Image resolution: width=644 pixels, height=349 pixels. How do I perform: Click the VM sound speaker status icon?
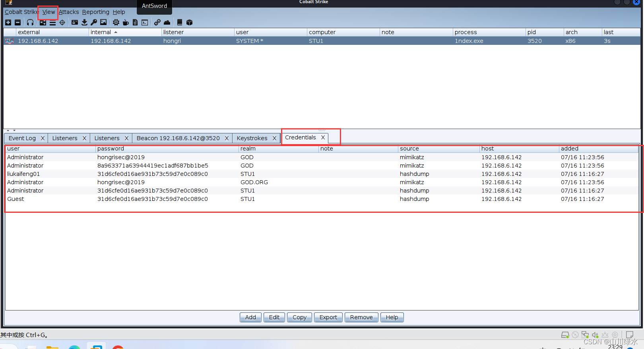click(595, 335)
